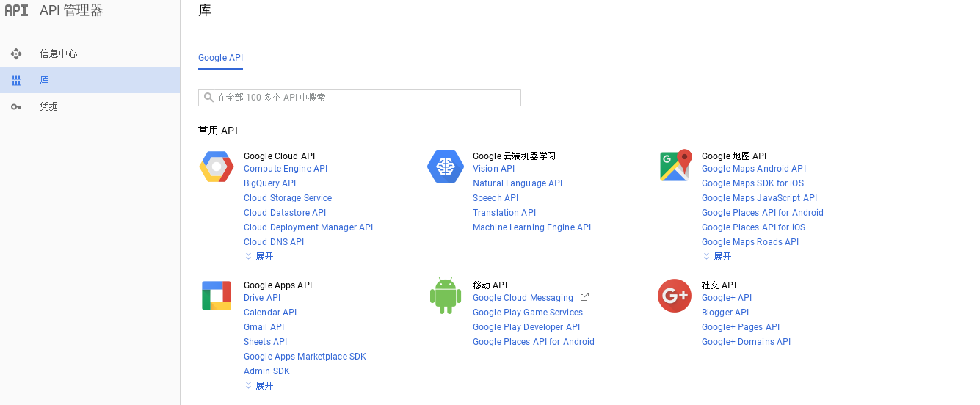Open Blogger API link
The width and height of the screenshot is (980, 405).
tap(725, 313)
